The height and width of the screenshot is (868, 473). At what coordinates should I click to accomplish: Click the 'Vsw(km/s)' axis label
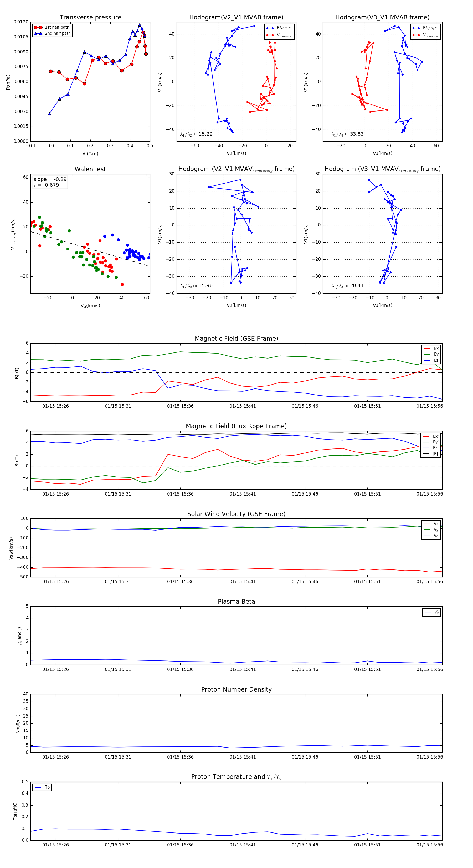coord(11,548)
